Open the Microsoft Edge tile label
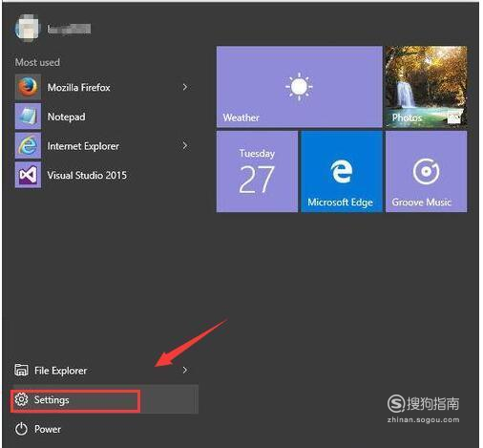Viewport: 483px width, 448px height. [340, 203]
